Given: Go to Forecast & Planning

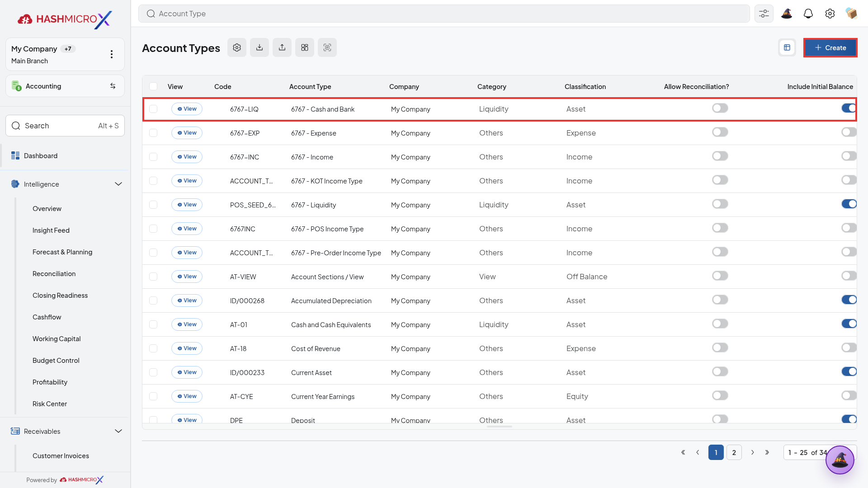Looking at the screenshot, I should click(x=62, y=252).
